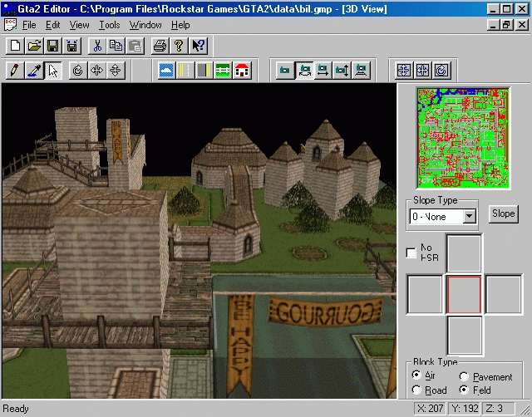Click the greyed Paste icon
The height and width of the screenshot is (417, 532).
point(135,46)
